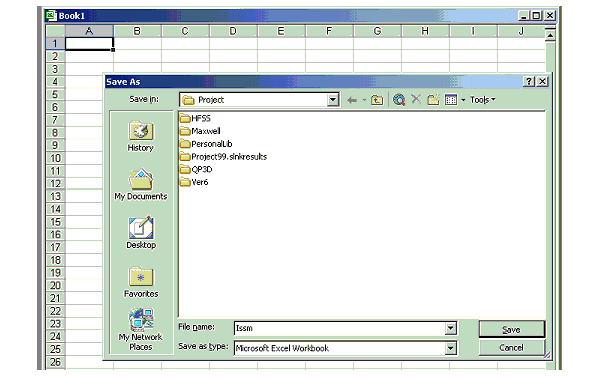
Task: Click the dialog help question mark button
Action: (x=529, y=81)
